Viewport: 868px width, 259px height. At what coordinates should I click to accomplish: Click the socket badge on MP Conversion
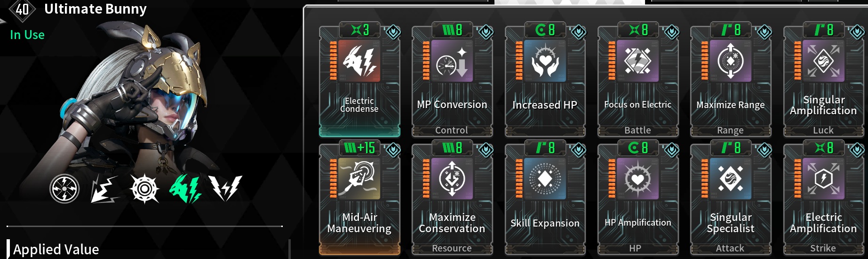coord(486,32)
